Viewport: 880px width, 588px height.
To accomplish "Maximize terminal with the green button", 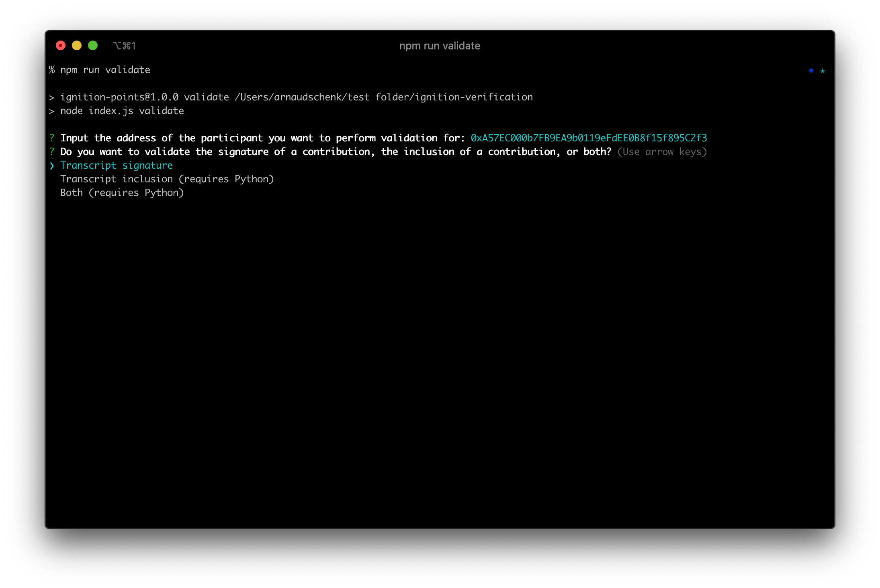I will (x=93, y=45).
